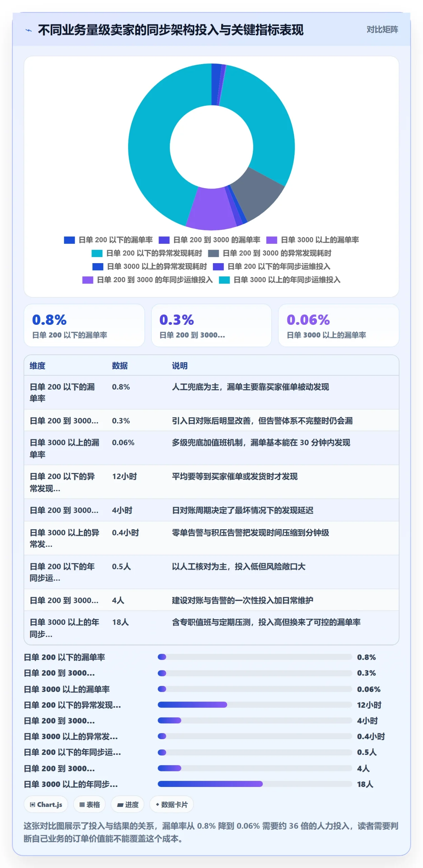Click the footer text starting 这张对比图展示了

(x=211, y=832)
